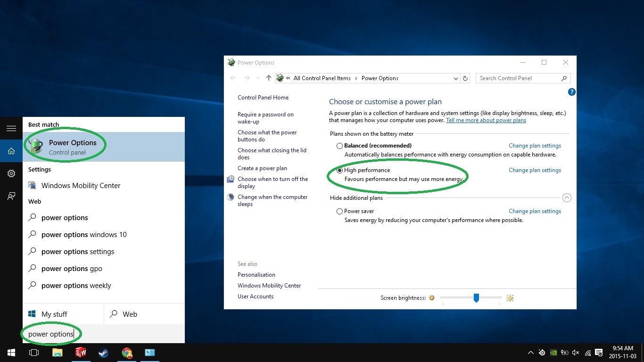Select the High performance radio button

[339, 171]
